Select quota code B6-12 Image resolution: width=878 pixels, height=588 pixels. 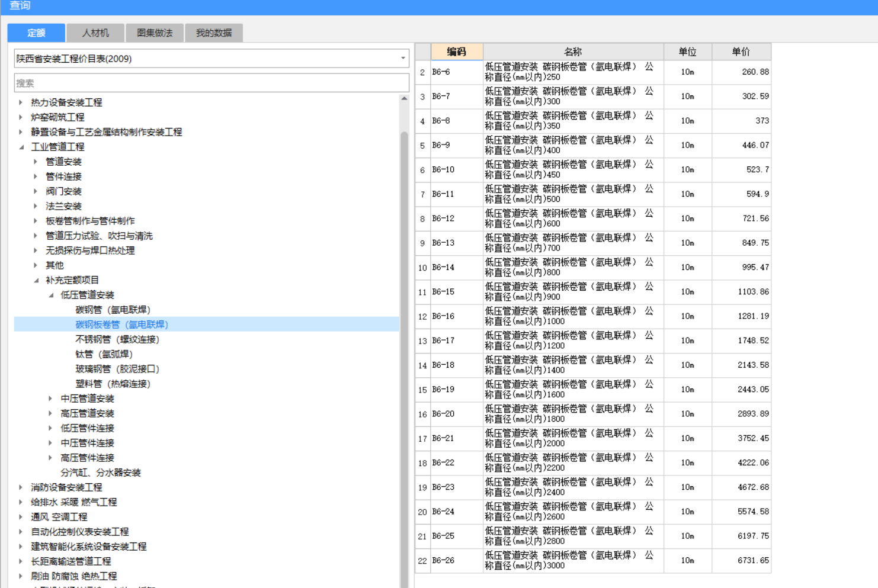click(x=457, y=219)
